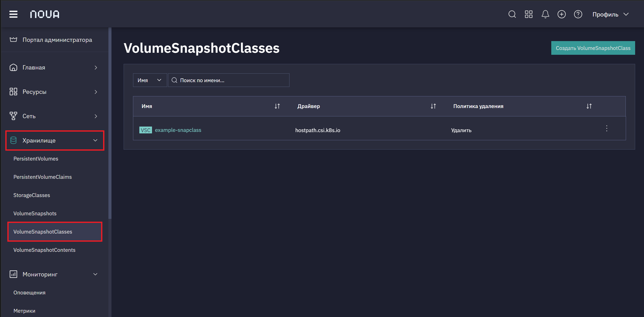
Task: Click the search magnifier icon in header
Action: pyautogui.click(x=512, y=14)
